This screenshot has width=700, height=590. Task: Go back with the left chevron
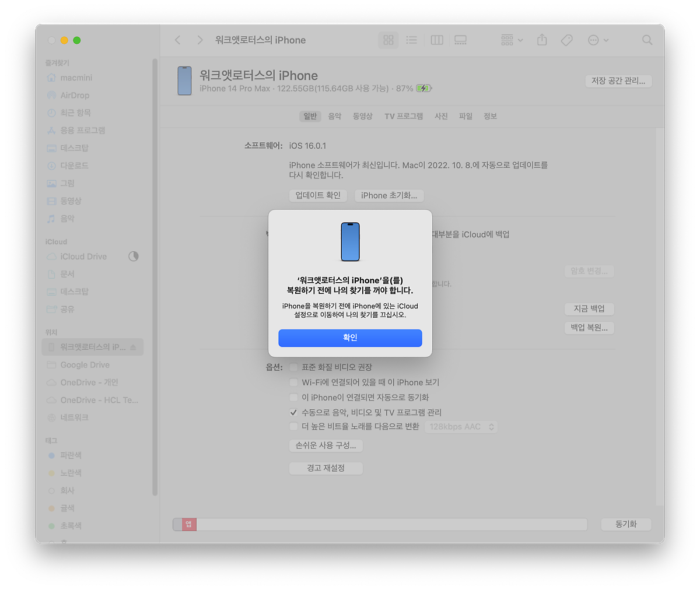pyautogui.click(x=178, y=40)
